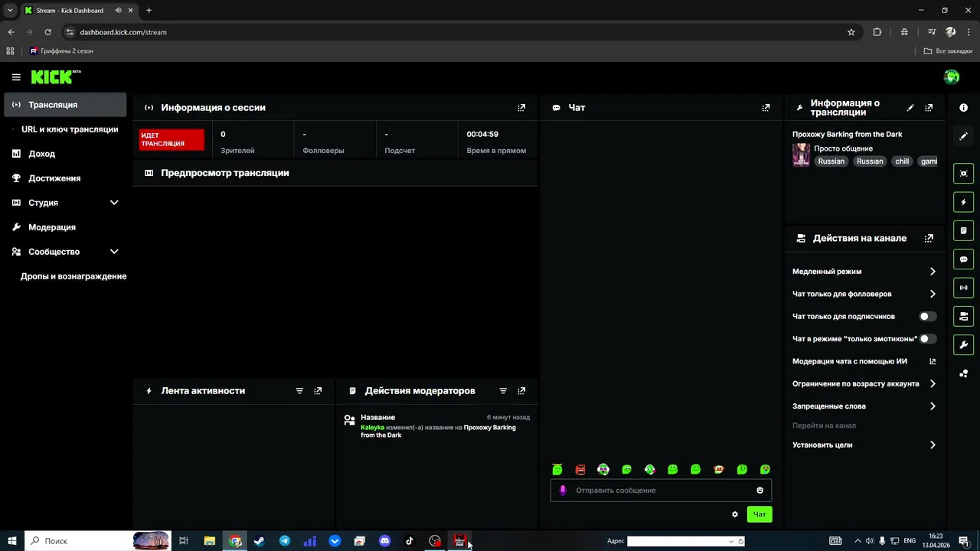The image size is (980, 551).
Task: Filter the Действия модераторов list
Action: [503, 391]
